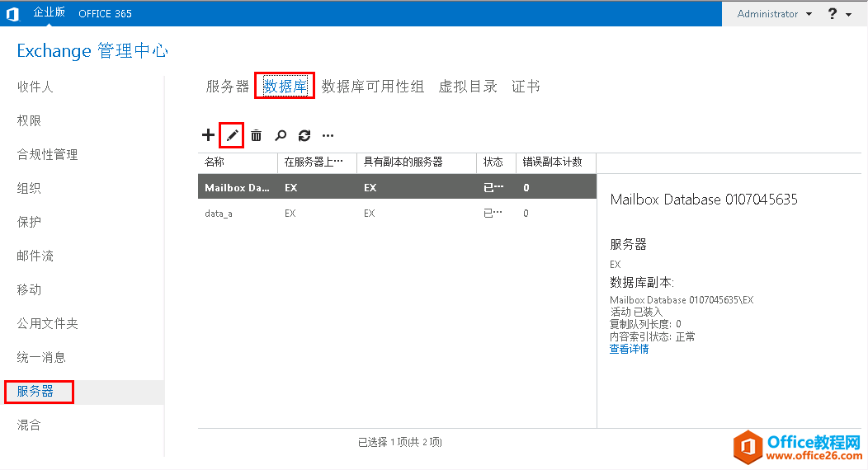Open 混合 in left navigation

pos(29,425)
